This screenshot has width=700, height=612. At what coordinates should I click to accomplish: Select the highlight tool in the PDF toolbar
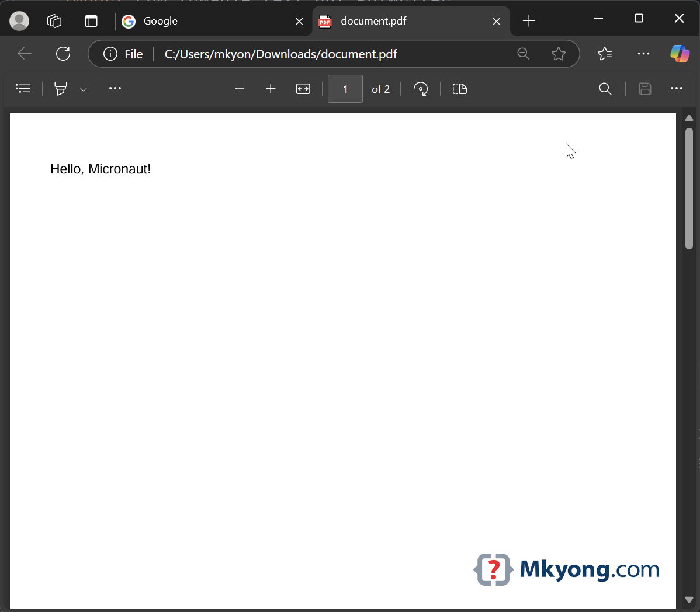point(61,89)
